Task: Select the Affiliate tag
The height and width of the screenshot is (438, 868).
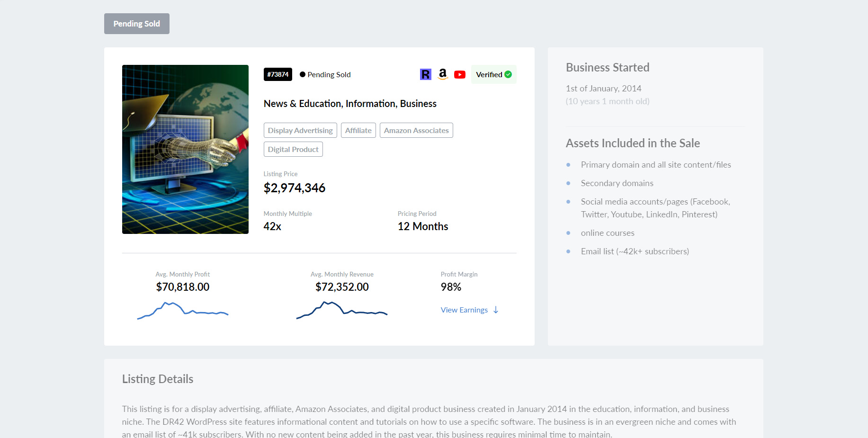Action: click(x=358, y=130)
